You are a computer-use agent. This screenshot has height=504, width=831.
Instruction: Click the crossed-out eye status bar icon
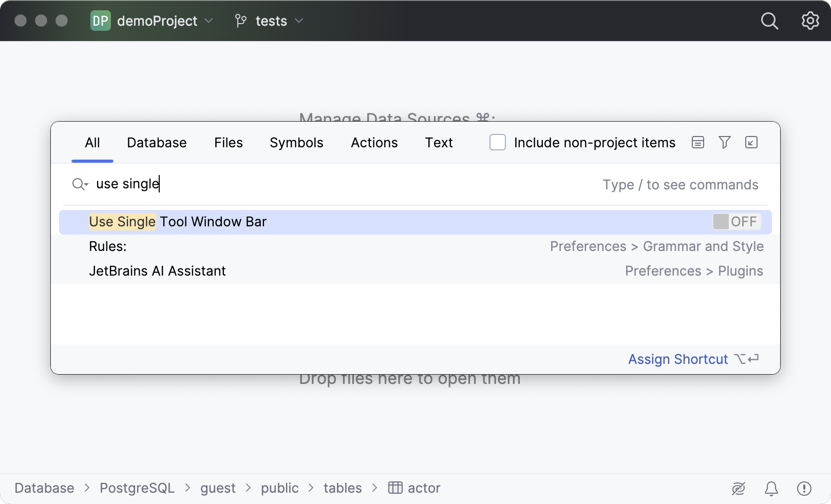[x=738, y=489]
